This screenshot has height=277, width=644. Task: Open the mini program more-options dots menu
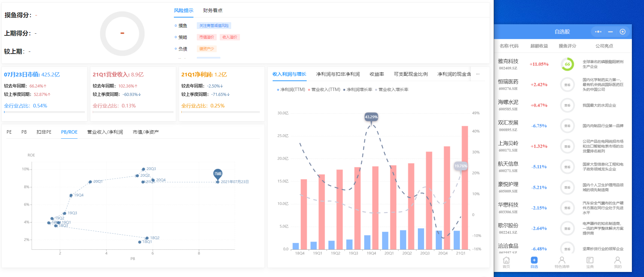point(598,32)
